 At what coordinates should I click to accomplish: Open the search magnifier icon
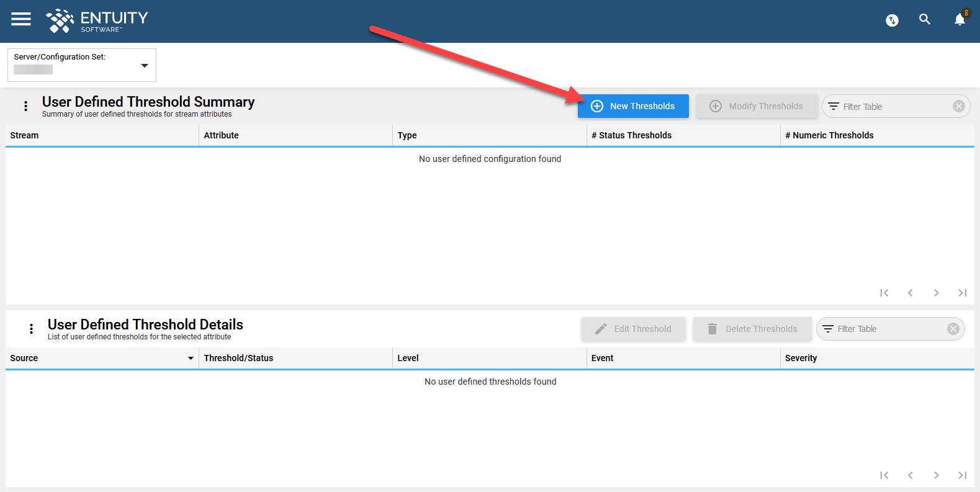tap(925, 19)
